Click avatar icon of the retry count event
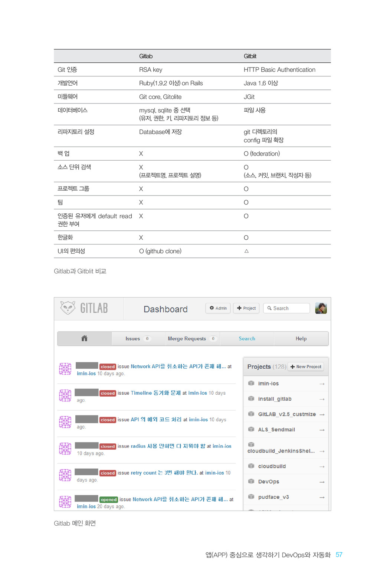The image size is (380, 588). [65, 475]
